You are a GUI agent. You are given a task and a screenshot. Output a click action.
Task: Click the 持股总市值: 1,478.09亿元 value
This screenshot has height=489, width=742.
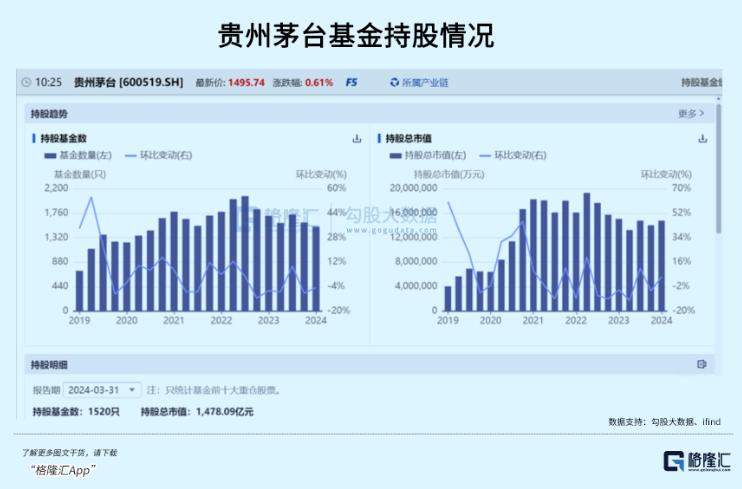[197, 412]
